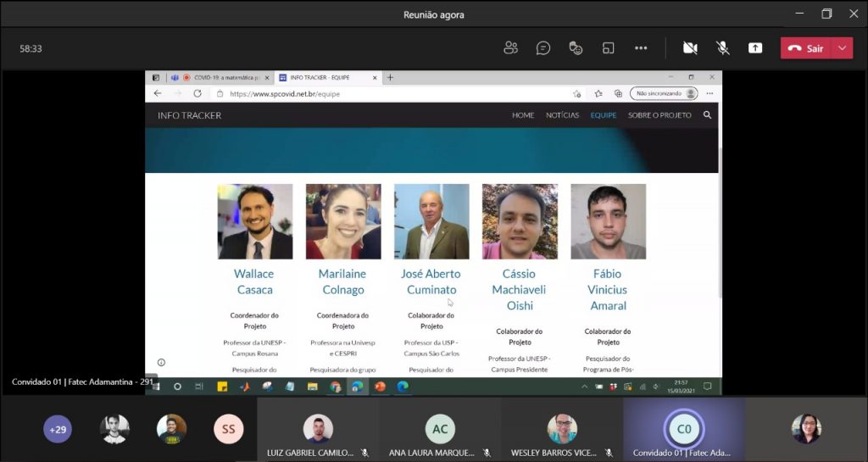Screen dimensions: 868x462
Task: Select the SS participant avatar
Action: pos(229,429)
